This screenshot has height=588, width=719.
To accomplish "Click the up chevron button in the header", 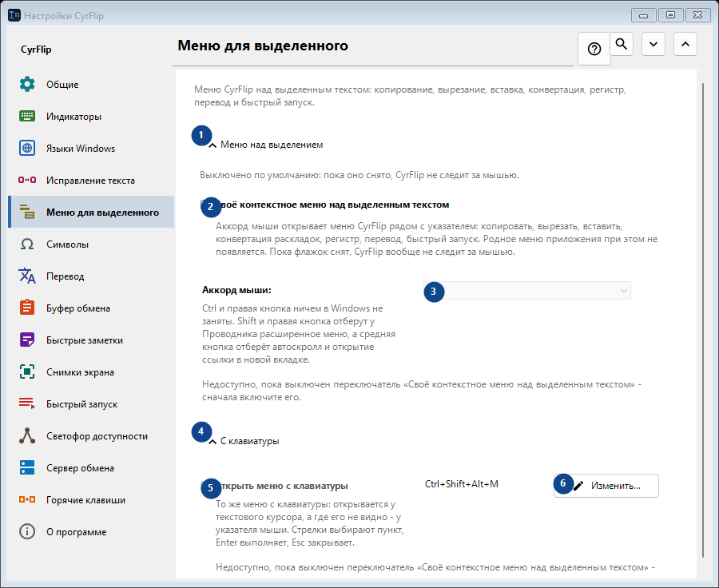I will click(685, 44).
